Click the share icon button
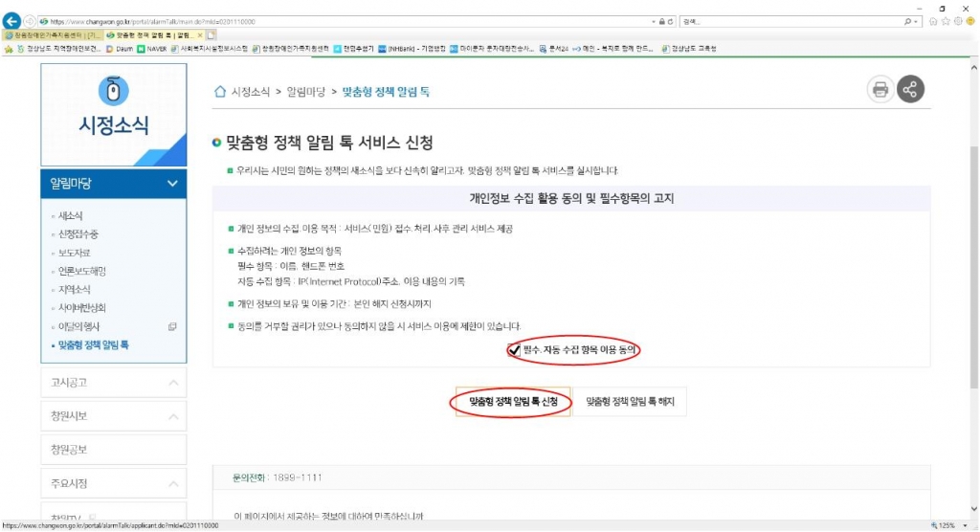The image size is (980, 532). (911, 89)
